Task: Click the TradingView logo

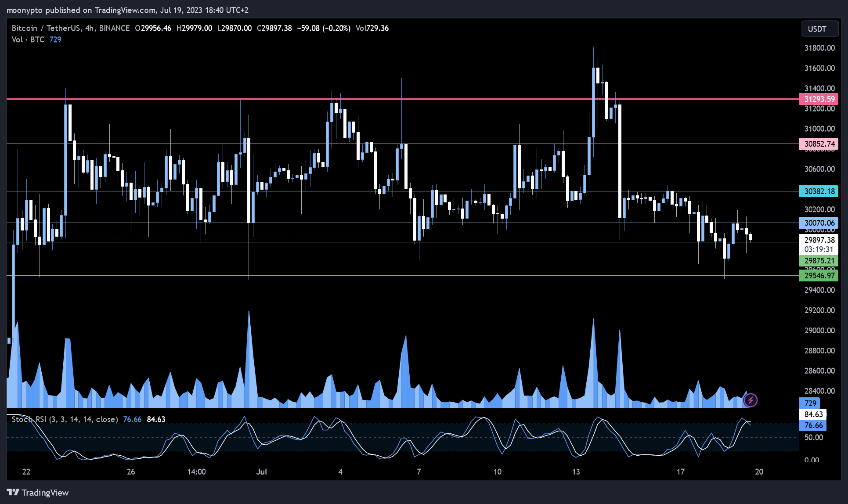Action: (x=38, y=493)
